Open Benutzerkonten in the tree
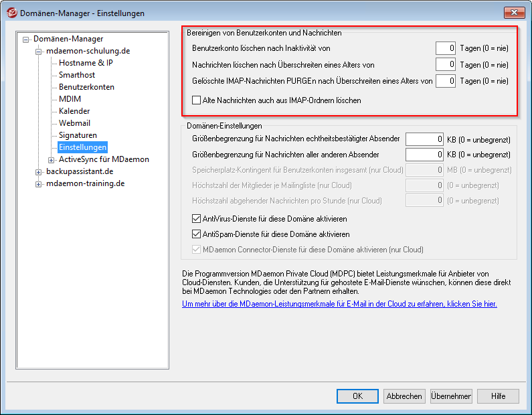 (86, 87)
